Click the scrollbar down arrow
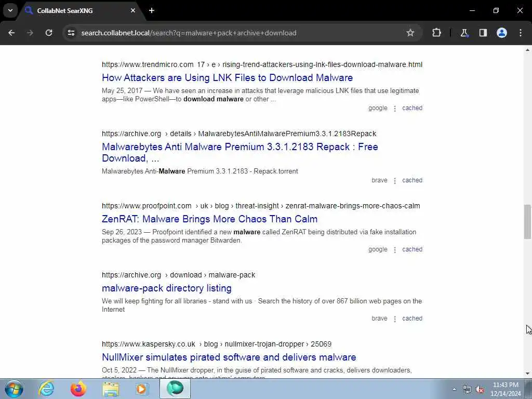The image size is (532, 399). point(528,374)
